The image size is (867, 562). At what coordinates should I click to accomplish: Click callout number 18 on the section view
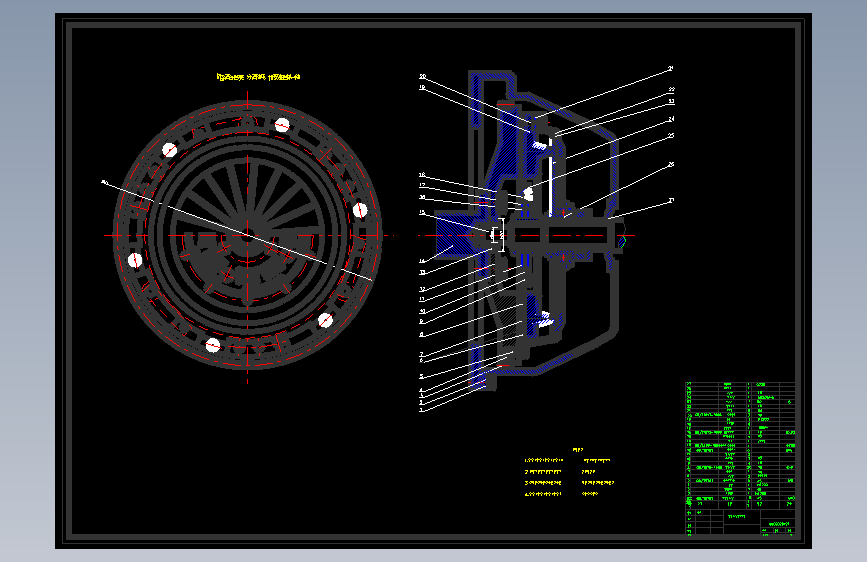tap(422, 175)
